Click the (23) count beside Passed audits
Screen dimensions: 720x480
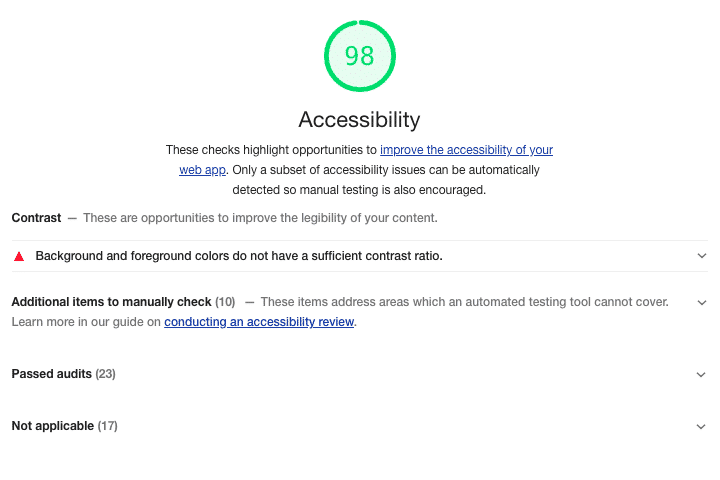pos(106,374)
